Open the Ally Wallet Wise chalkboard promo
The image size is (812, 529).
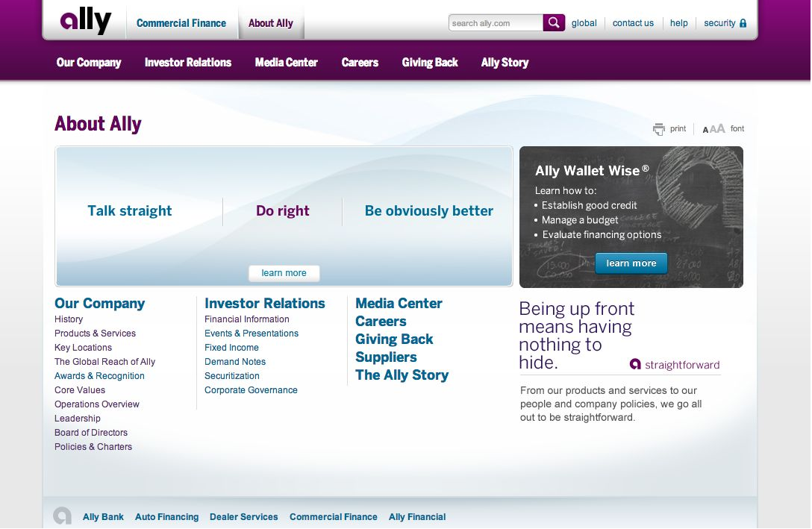[631, 217]
